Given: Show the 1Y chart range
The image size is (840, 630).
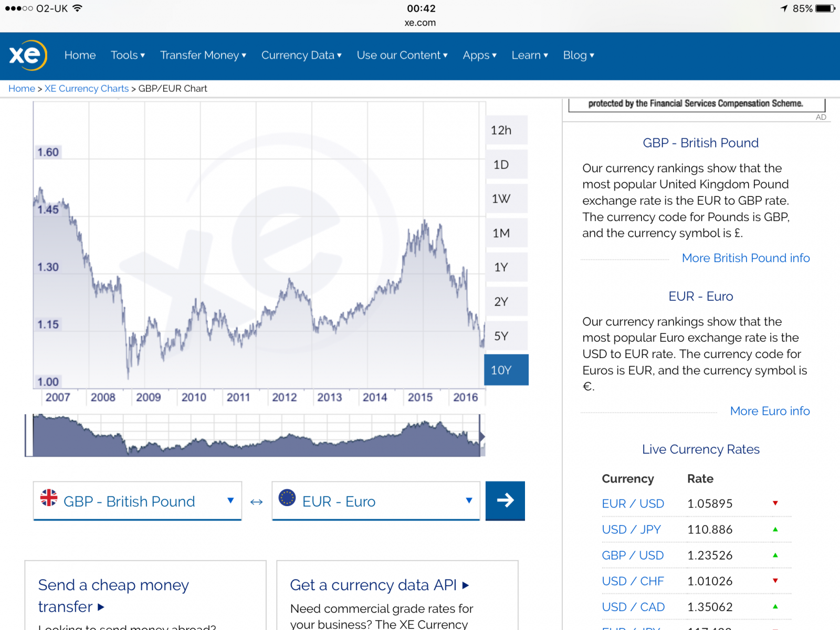Looking at the screenshot, I should tap(506, 267).
